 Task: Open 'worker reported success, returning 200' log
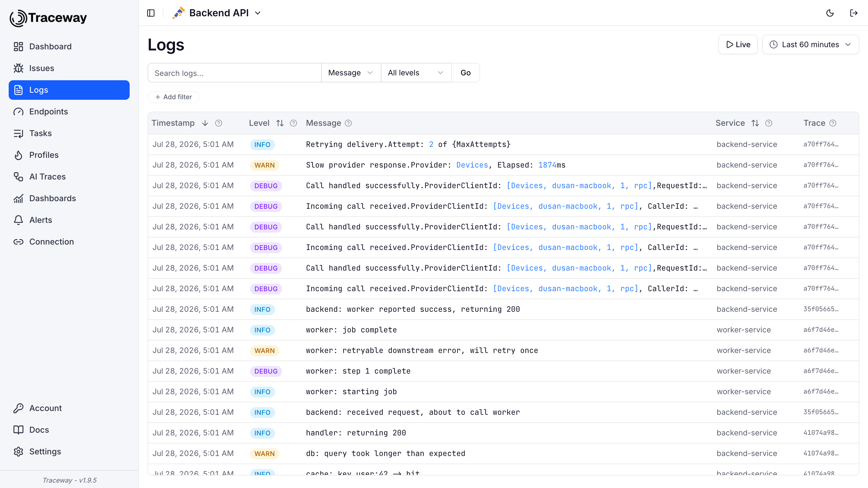click(x=503, y=309)
